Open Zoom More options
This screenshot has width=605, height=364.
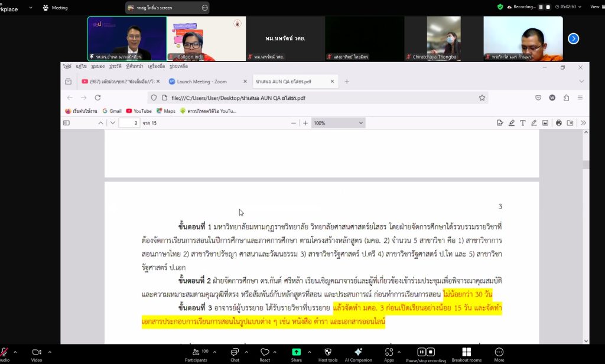coord(499,355)
